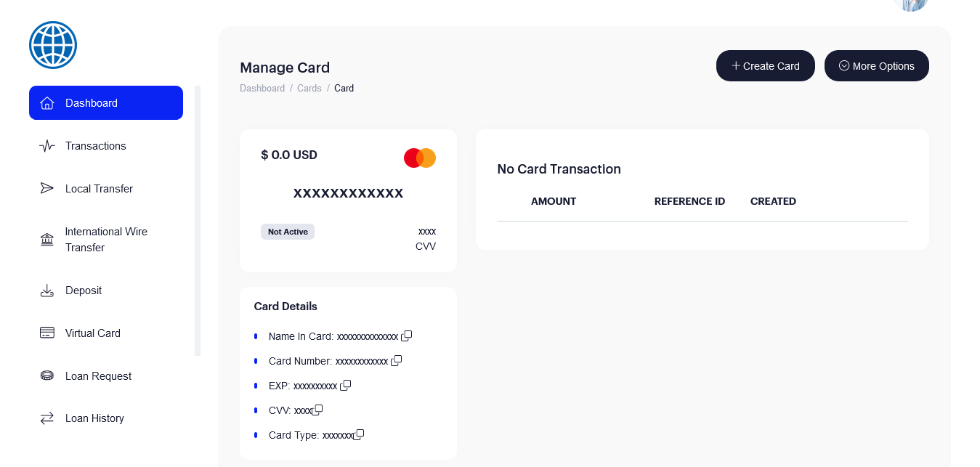Follow the Cards breadcrumb link
Image resolution: width=980 pixels, height=467 pixels.
pyautogui.click(x=309, y=89)
